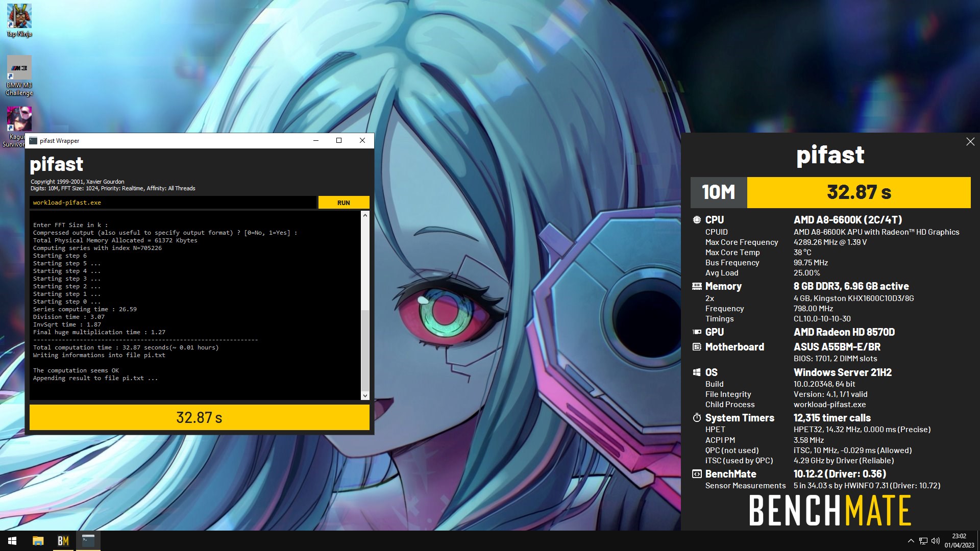Image resolution: width=980 pixels, height=551 pixels.
Task: Click the 10M digits label
Action: tap(719, 192)
